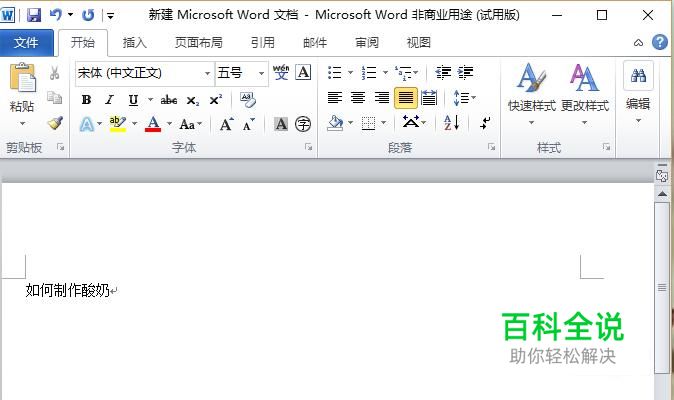
Task: Open Asian layout character scaling menu
Action: coord(414,123)
